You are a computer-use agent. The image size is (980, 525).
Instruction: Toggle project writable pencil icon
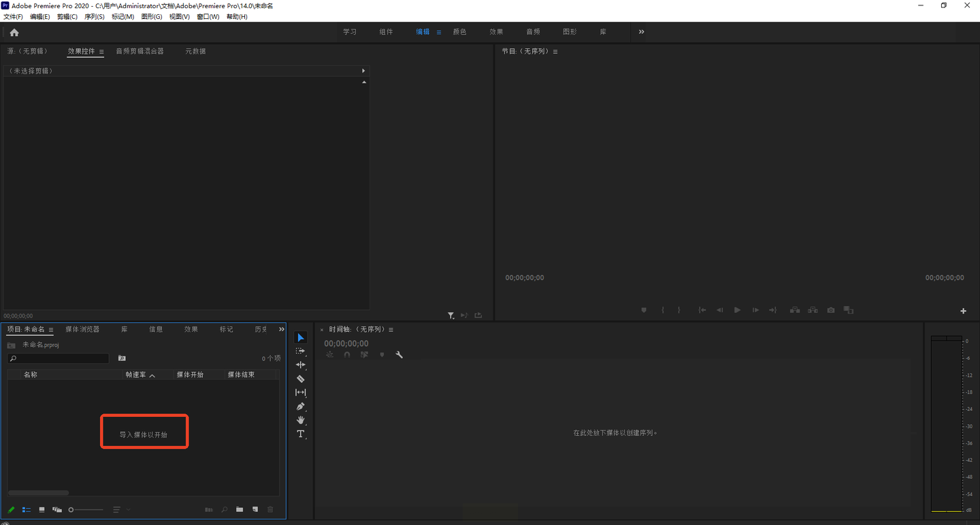pyautogui.click(x=11, y=509)
